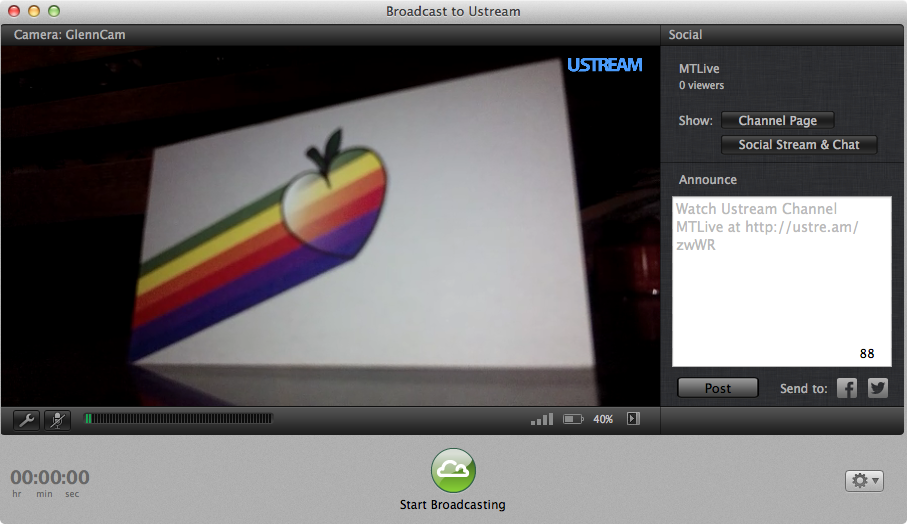Open the gear options dropdown menu
This screenshot has width=907, height=524.
point(864,481)
